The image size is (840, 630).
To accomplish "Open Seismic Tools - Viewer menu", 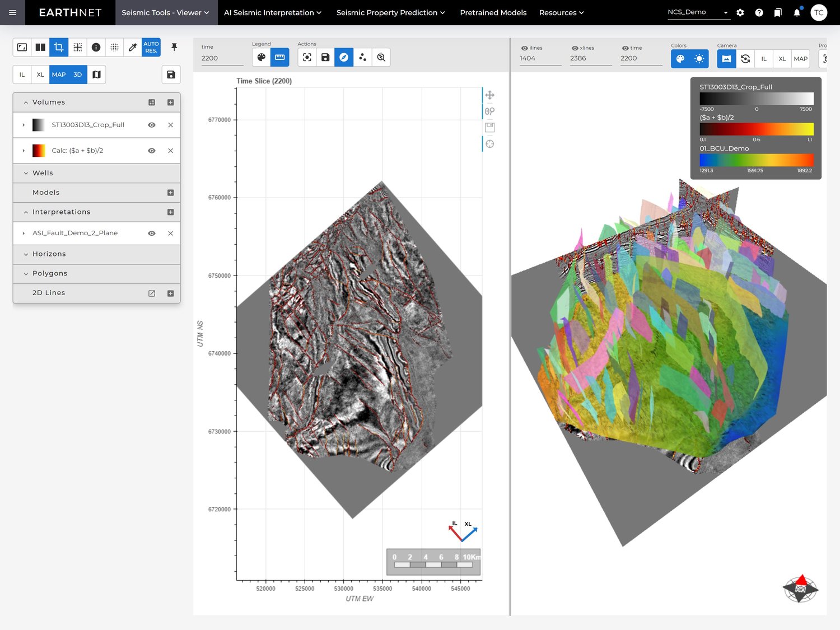I will click(x=165, y=12).
